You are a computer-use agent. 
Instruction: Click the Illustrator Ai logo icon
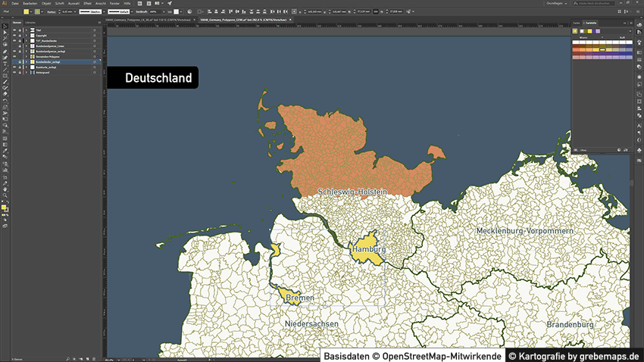coord(5,4)
